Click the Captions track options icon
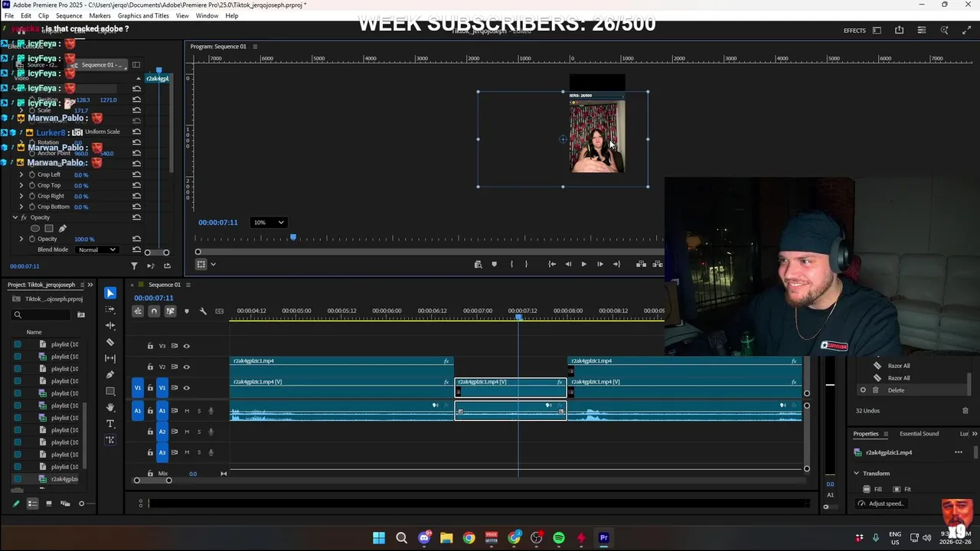The height and width of the screenshot is (551, 980). tap(219, 311)
